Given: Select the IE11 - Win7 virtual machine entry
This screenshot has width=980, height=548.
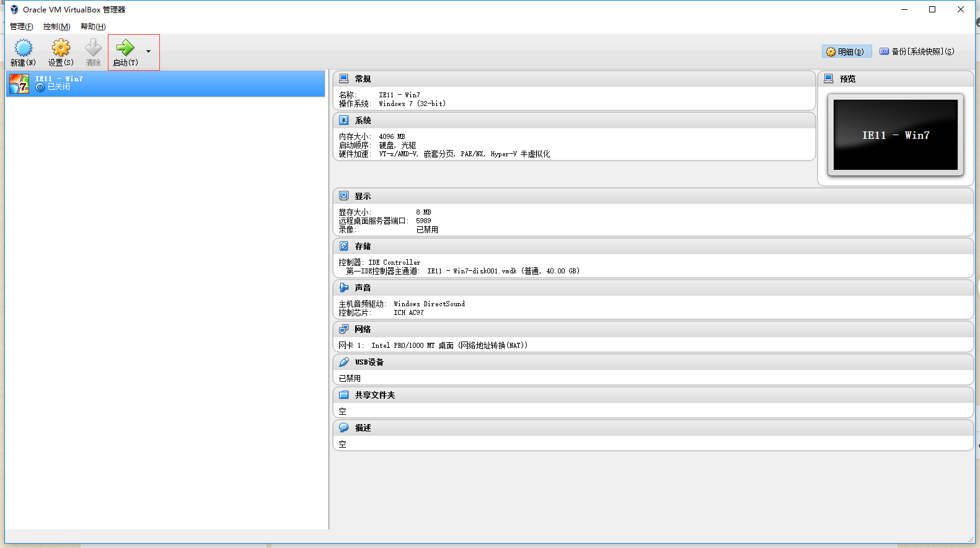Looking at the screenshot, I should (166, 83).
